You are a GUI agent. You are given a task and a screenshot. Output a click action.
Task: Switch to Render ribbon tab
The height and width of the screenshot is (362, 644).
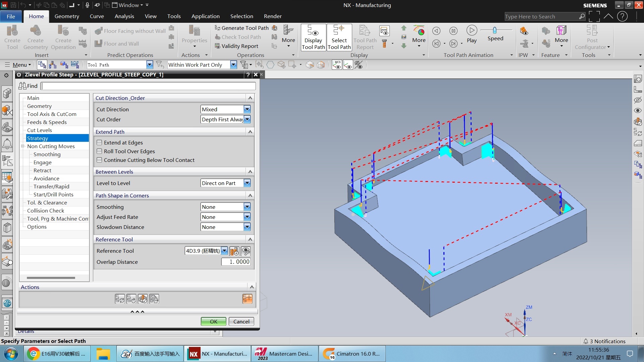(x=272, y=16)
